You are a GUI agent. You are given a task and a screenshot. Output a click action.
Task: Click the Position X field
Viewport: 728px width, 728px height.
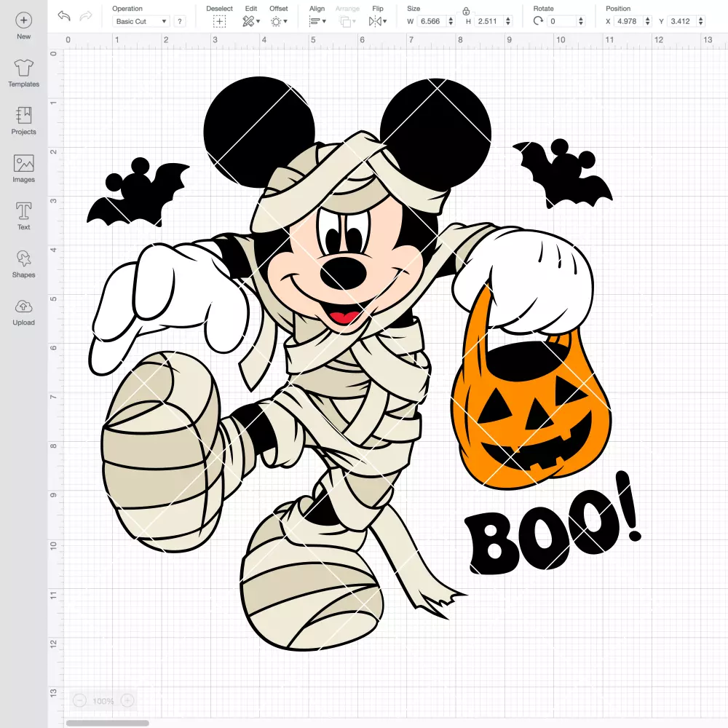(x=629, y=21)
